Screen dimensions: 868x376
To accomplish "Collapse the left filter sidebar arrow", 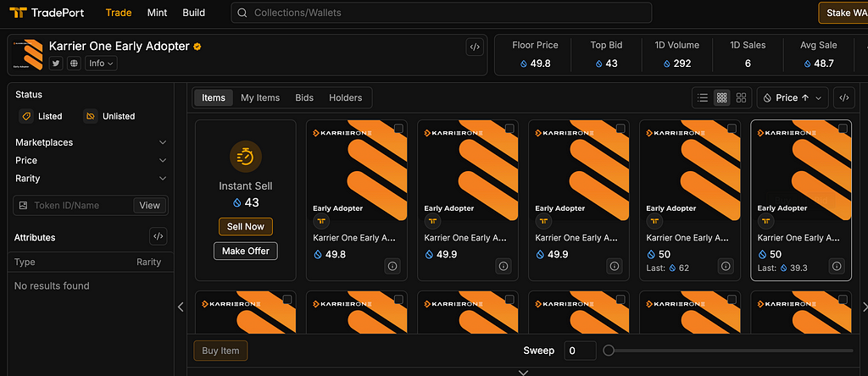I will point(181,307).
